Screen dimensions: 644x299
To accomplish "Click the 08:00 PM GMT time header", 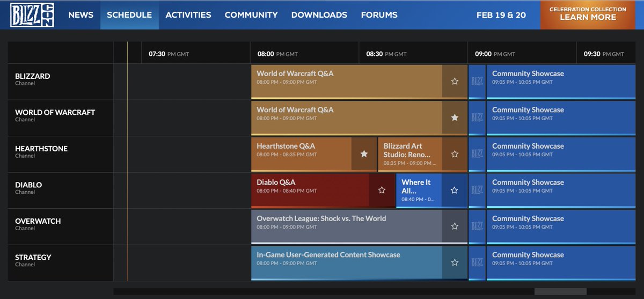I will [277, 54].
